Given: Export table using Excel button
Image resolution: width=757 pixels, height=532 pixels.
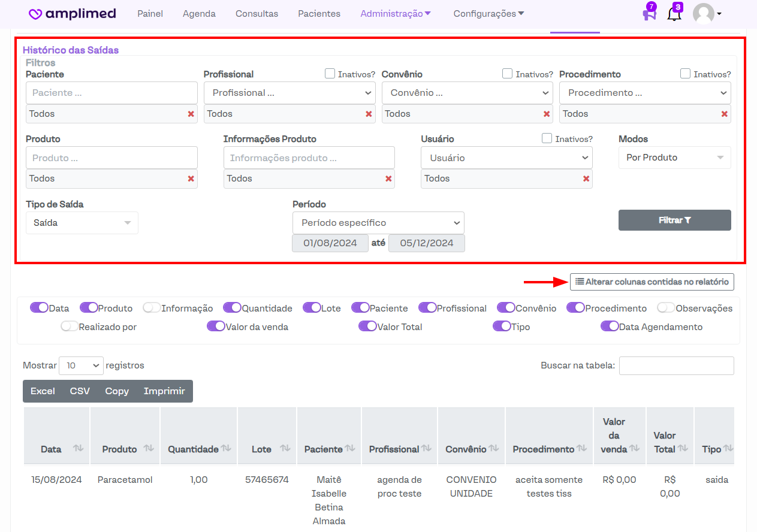Looking at the screenshot, I should (x=43, y=391).
